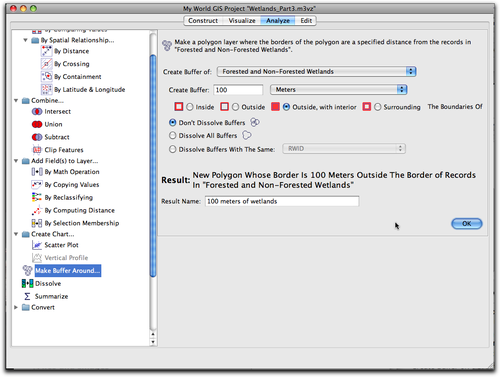Open the RWID field dropdown
500x377 pixels.
click(x=344, y=149)
